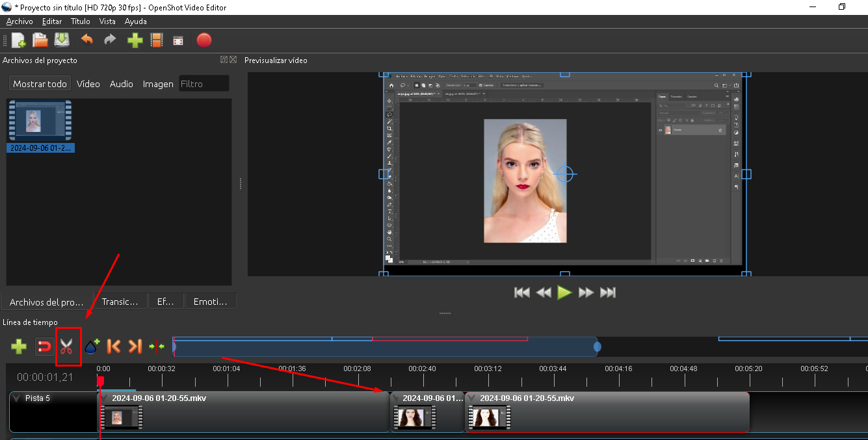Switch to the Transiciones tab
Viewport: 868px width, 440px height.
tap(120, 302)
